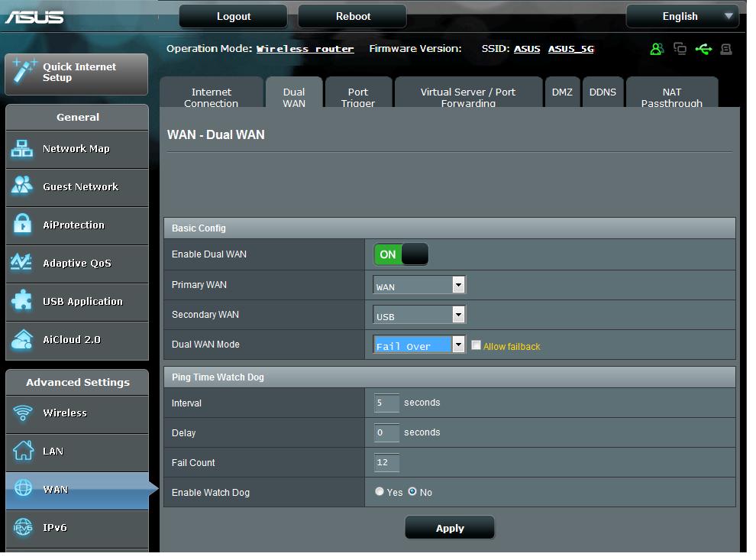Switch to the Internet Connection tab
This screenshot has height=560, width=756.
[212, 94]
